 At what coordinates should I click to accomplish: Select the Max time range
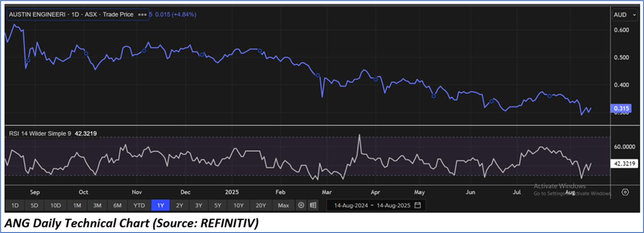click(283, 205)
